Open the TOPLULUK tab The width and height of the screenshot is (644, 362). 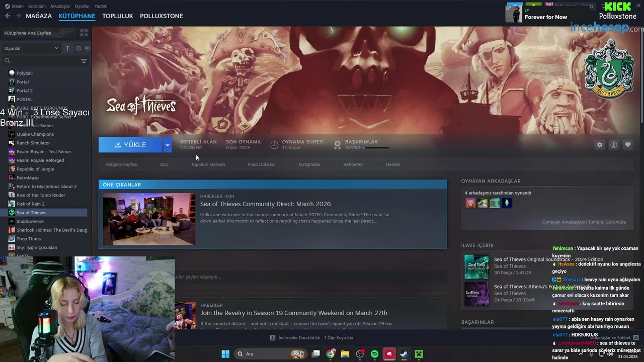(x=117, y=16)
